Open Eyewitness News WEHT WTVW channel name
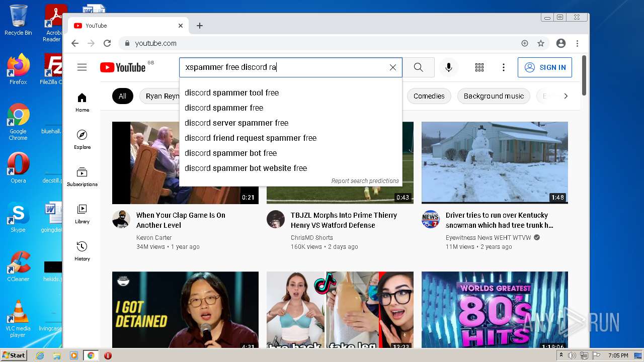Viewport: 644px width, 362px height. [x=489, y=238]
